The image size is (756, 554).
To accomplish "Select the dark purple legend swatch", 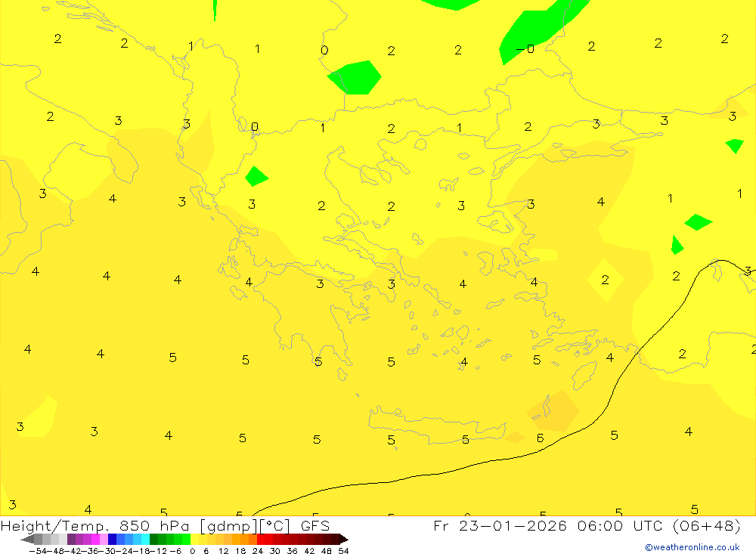I will pyautogui.click(x=71, y=539).
